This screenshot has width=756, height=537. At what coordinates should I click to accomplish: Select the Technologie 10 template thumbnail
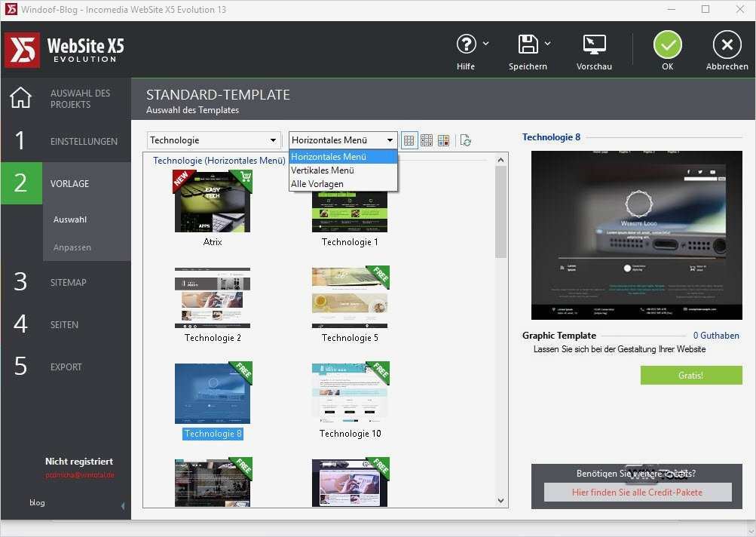350,393
